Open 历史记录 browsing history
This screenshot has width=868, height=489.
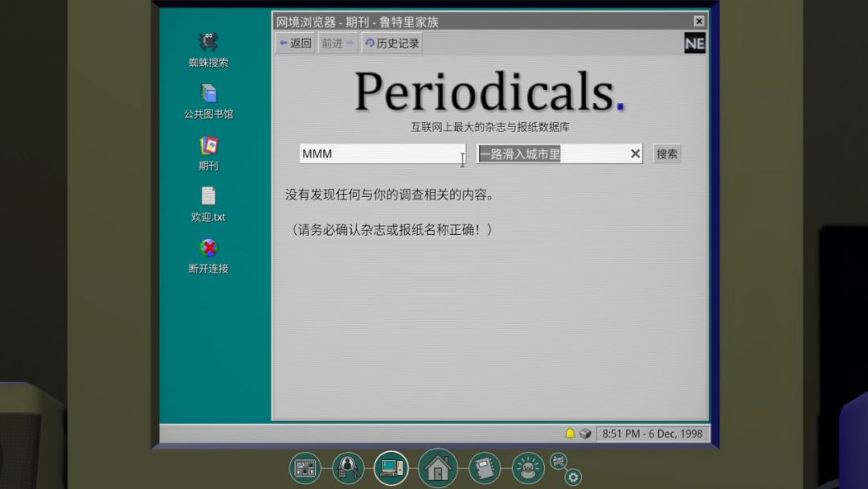point(392,43)
